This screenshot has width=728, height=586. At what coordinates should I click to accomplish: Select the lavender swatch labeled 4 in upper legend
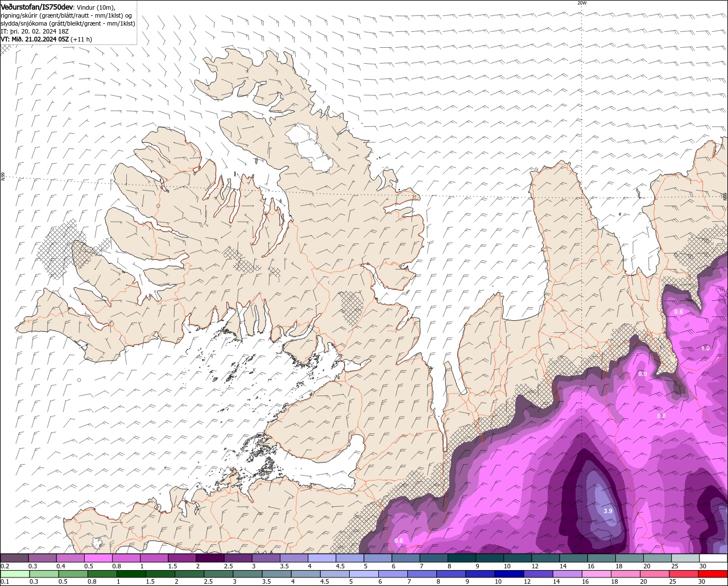click(322, 558)
